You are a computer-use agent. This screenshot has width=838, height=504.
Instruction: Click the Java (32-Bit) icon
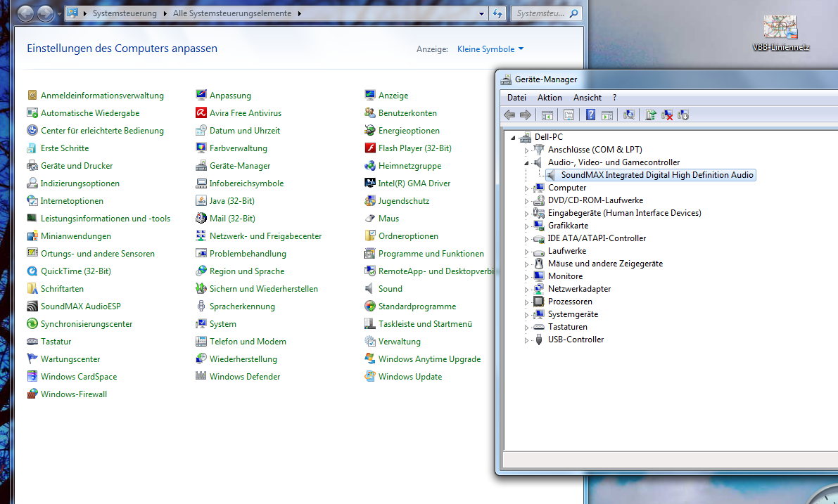pyautogui.click(x=201, y=201)
